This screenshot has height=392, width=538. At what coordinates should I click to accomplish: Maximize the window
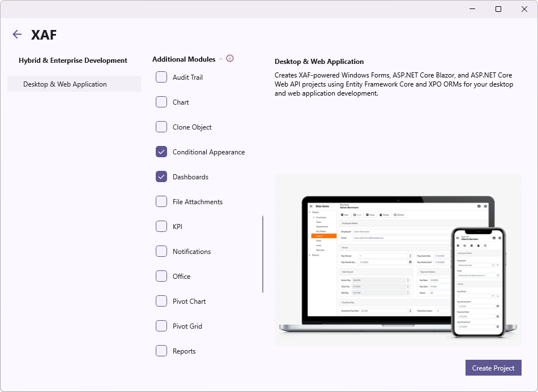[x=498, y=9]
